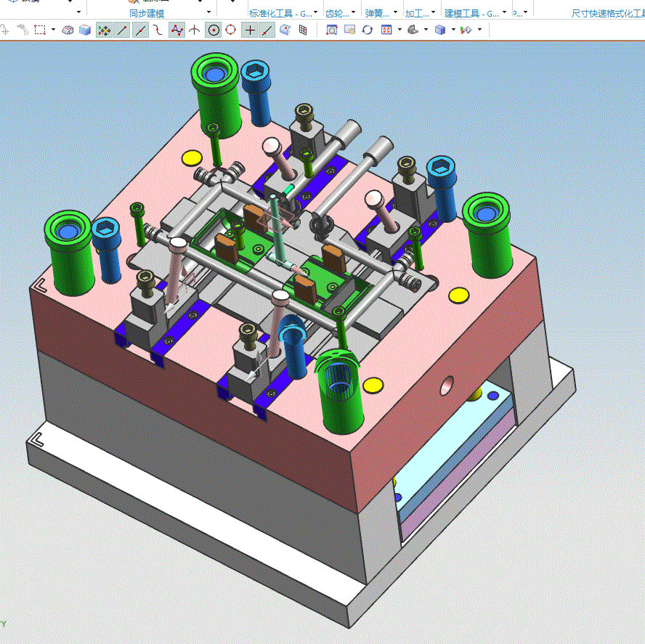
Task: Toggle Midpoint snapping
Action: (140, 30)
